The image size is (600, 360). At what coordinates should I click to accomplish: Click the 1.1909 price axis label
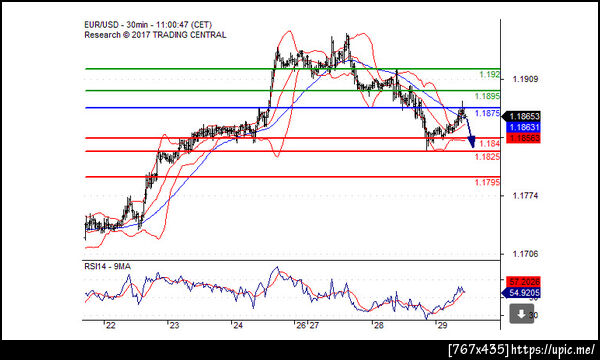(x=525, y=79)
